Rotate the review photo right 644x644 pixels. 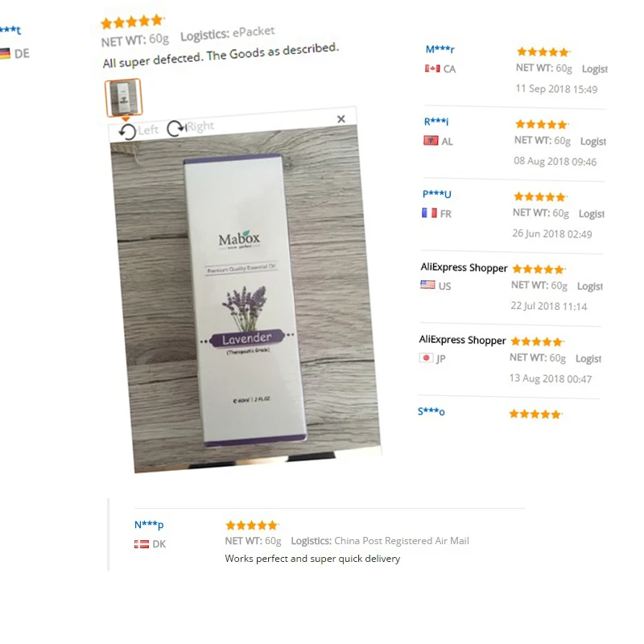tap(190, 127)
